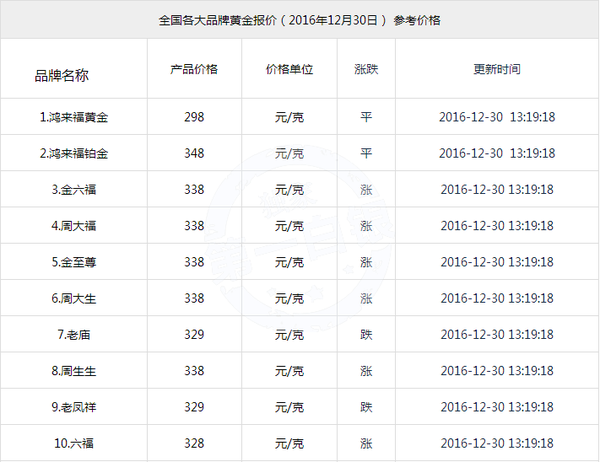Click 元/克 unit in 金至尊 row
600x462 pixels.
point(289,262)
